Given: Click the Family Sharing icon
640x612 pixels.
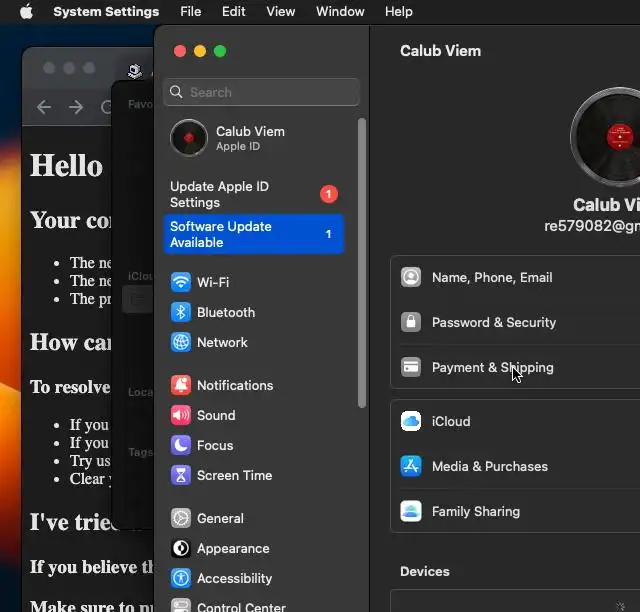Looking at the screenshot, I should pos(411,511).
